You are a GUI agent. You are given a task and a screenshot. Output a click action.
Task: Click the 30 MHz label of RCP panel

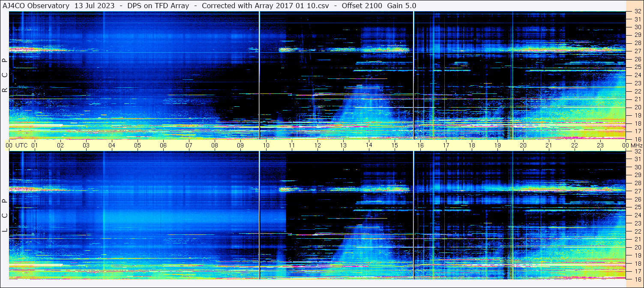637,27
